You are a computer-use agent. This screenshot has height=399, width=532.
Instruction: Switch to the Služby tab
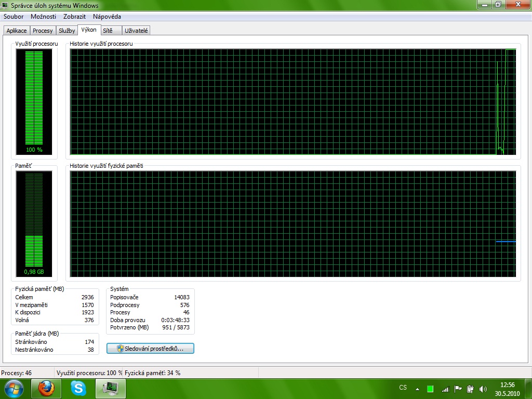(x=66, y=31)
